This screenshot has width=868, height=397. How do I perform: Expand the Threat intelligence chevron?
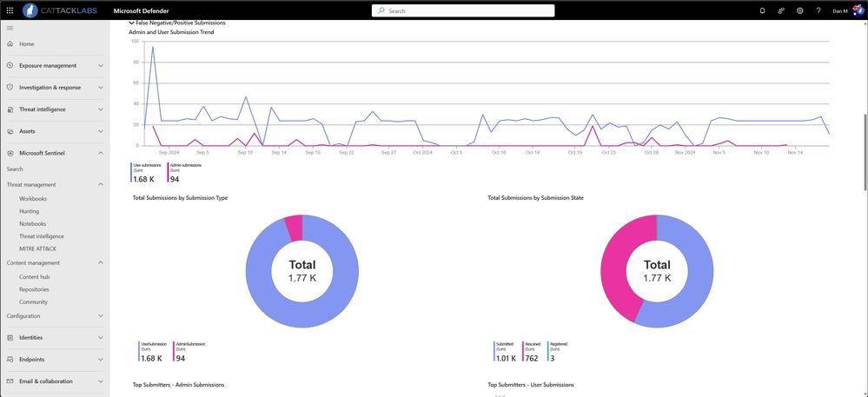(100, 109)
